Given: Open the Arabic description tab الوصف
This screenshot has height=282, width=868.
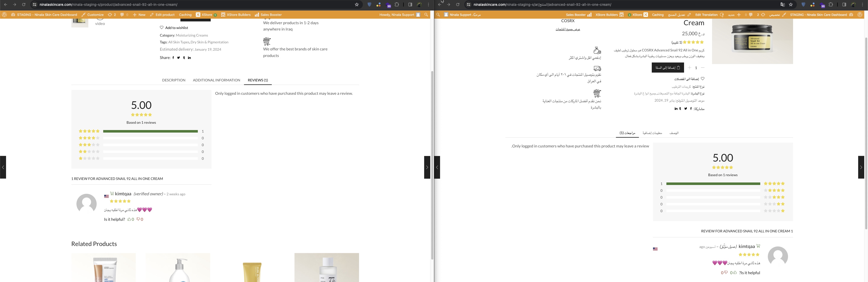Looking at the screenshot, I should pyautogui.click(x=674, y=133).
